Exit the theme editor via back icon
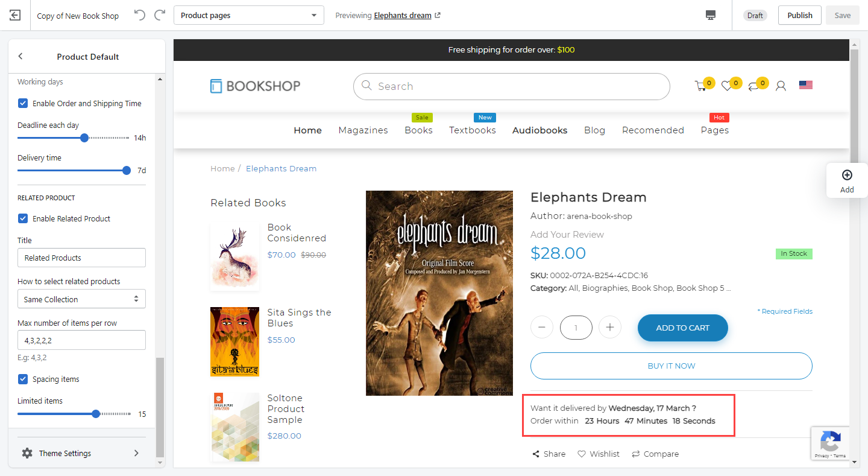Image resolution: width=868 pixels, height=476 pixels. (16, 15)
